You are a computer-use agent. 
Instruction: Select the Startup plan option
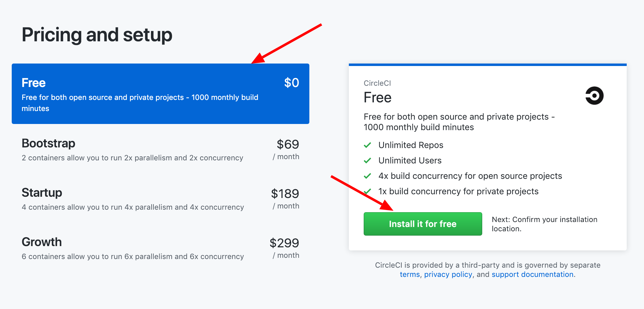pyautogui.click(x=161, y=199)
